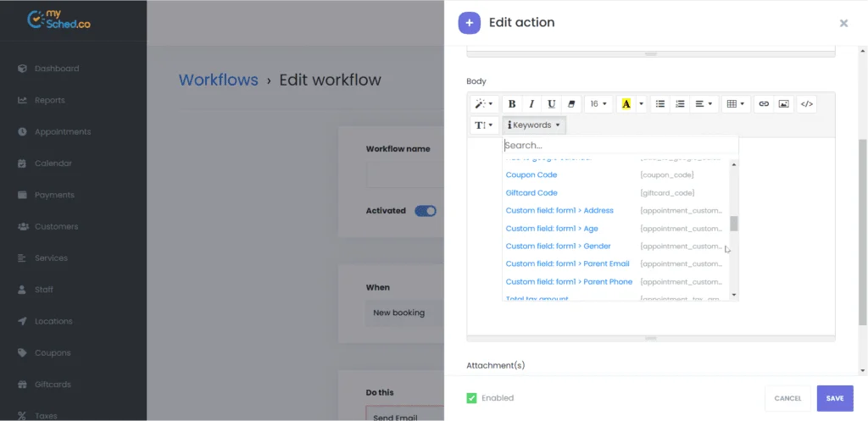Open the New booking trigger dropdown
Viewport: 868px width, 421px height.
pyautogui.click(x=405, y=313)
